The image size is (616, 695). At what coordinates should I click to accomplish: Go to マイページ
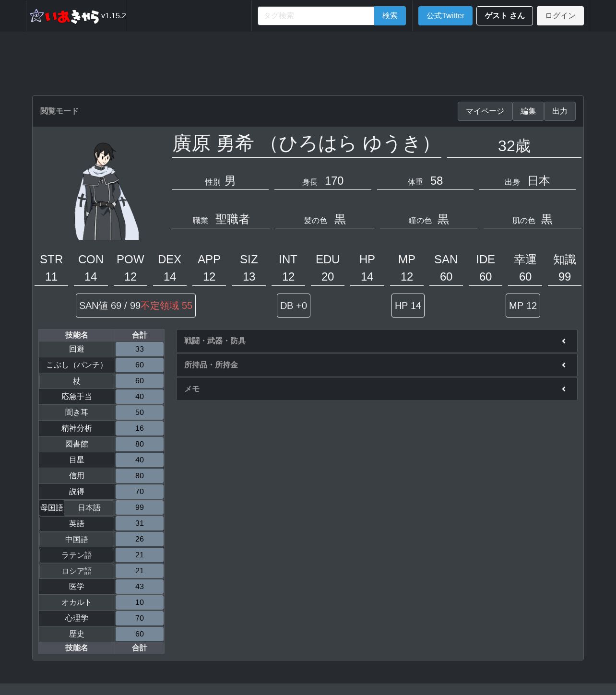485,111
